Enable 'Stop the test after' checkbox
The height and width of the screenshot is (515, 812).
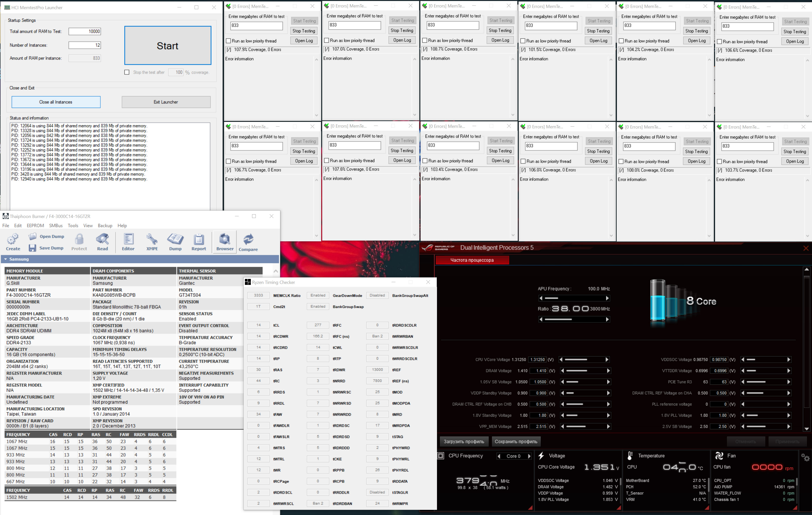click(x=127, y=72)
